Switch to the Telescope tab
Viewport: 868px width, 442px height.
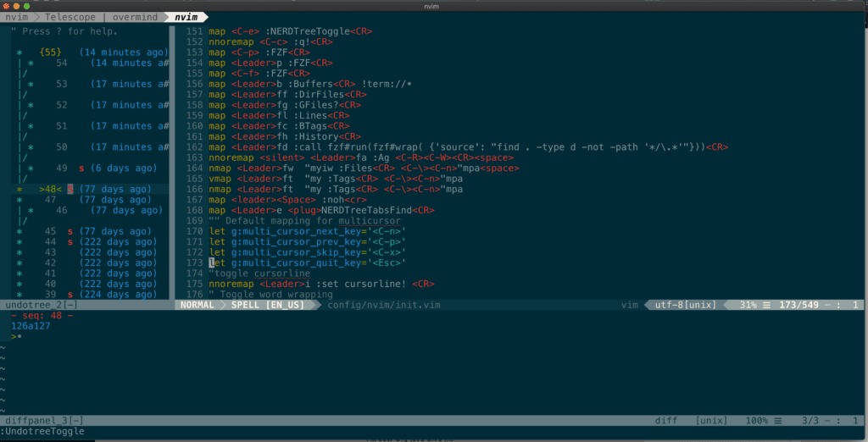click(x=70, y=17)
